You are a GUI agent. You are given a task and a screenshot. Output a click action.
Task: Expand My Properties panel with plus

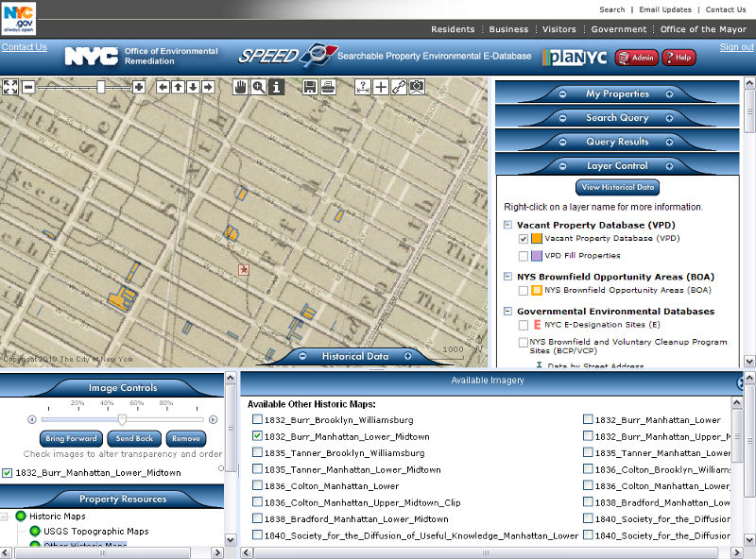click(669, 94)
